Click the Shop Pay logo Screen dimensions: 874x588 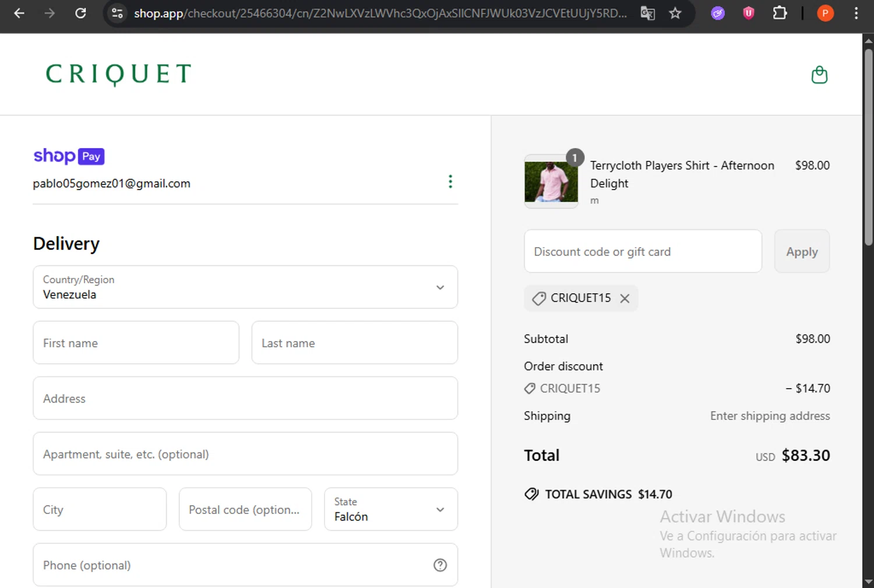click(69, 156)
